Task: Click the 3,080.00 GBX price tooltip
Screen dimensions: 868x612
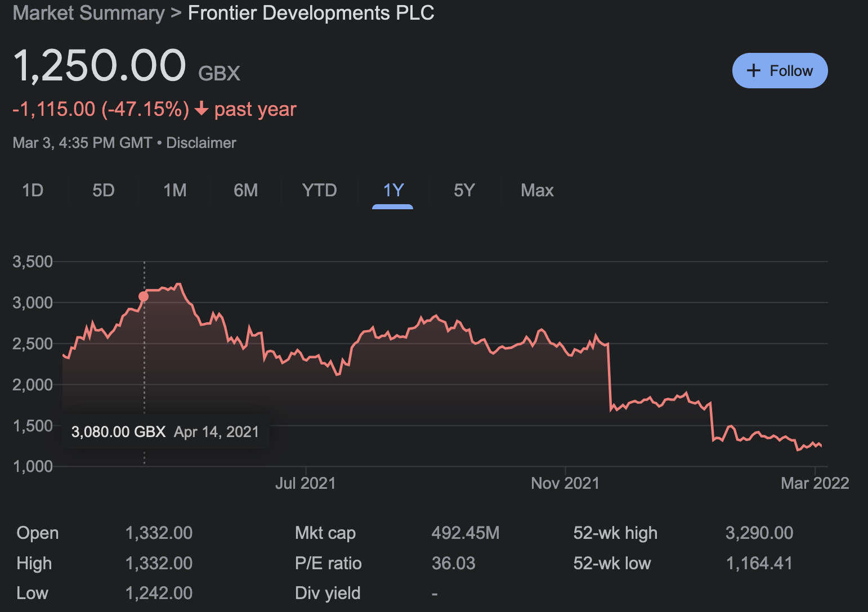Action: coord(165,432)
